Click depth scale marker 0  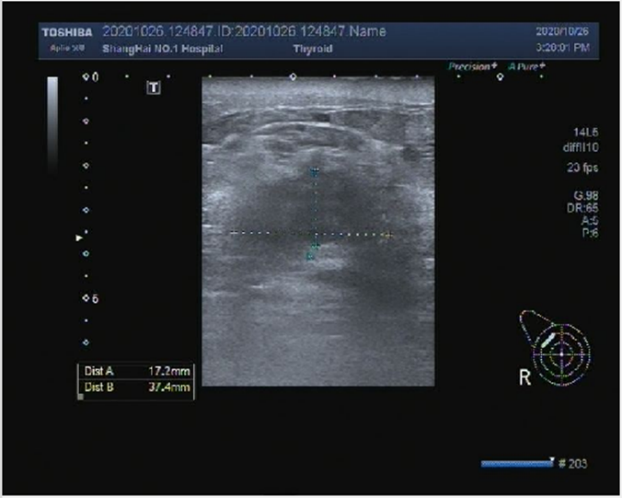[x=90, y=77]
